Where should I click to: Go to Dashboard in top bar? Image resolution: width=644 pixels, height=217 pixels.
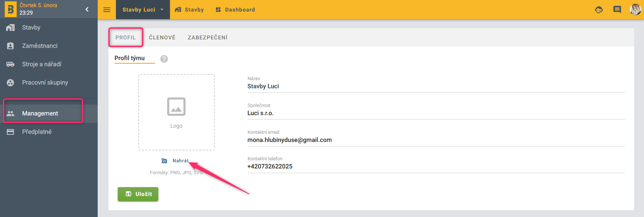point(235,10)
